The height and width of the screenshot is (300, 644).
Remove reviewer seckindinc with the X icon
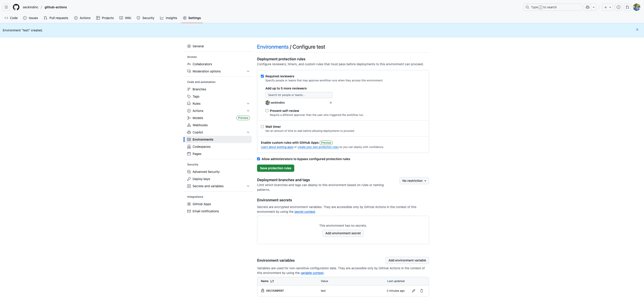(x=331, y=103)
